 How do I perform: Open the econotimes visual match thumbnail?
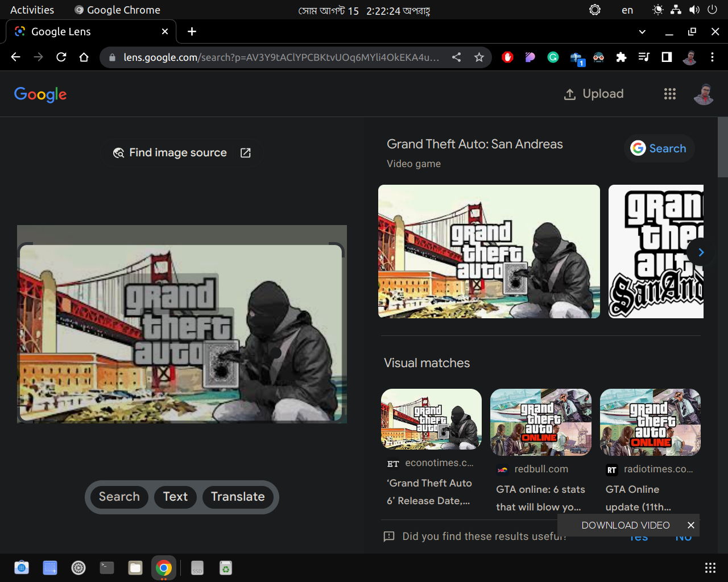[431, 419]
